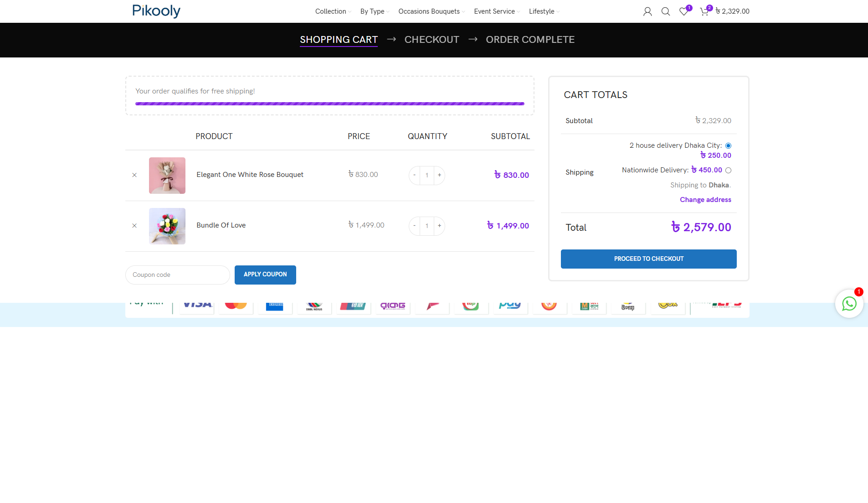This screenshot has width=868, height=503.
Task: Click the Change address link
Action: (x=705, y=200)
